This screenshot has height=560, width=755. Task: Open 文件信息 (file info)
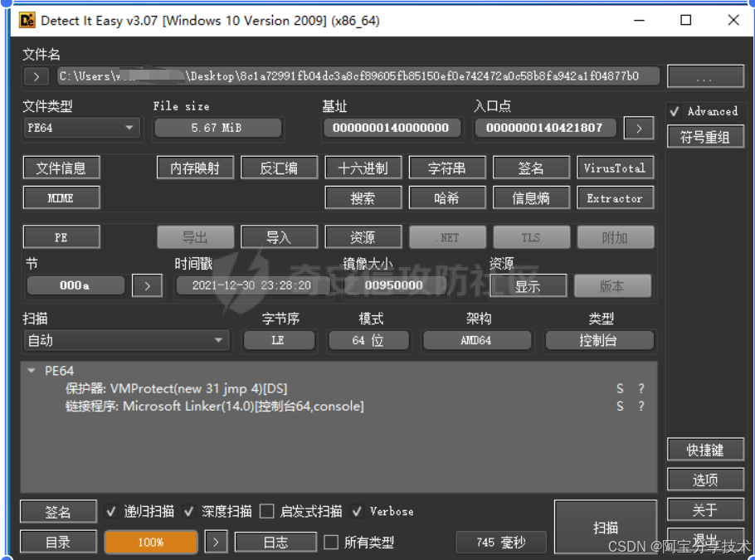click(61, 168)
